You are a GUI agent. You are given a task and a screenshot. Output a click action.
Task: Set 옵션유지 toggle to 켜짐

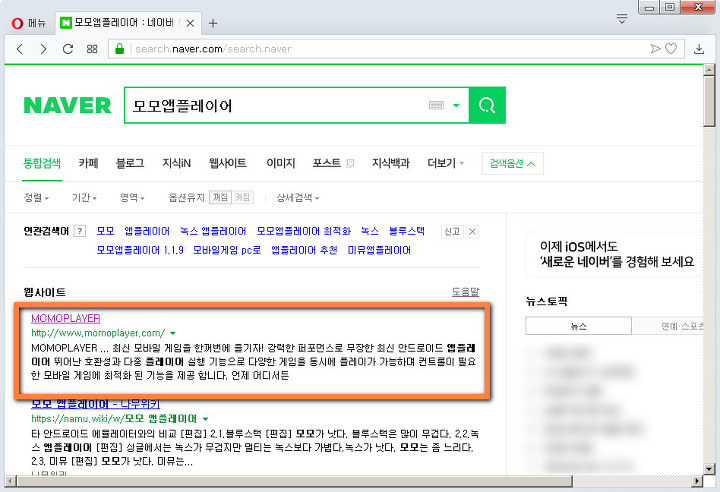242,197
